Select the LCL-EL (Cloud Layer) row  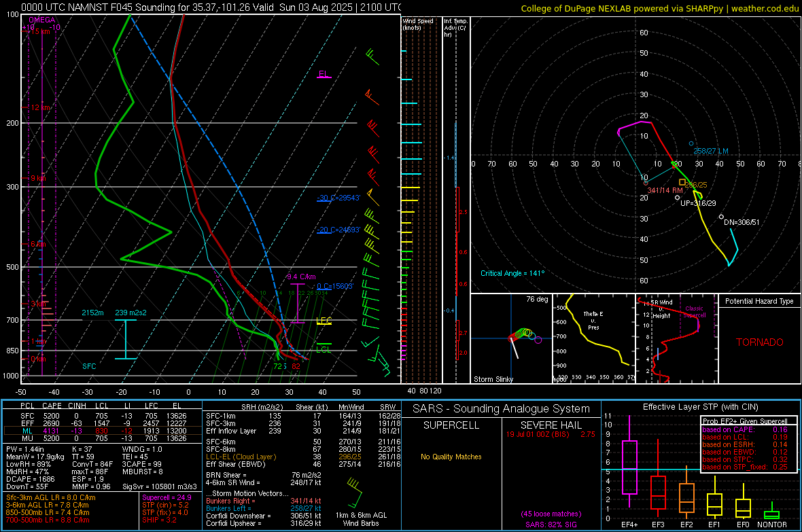pyautogui.click(x=304, y=457)
